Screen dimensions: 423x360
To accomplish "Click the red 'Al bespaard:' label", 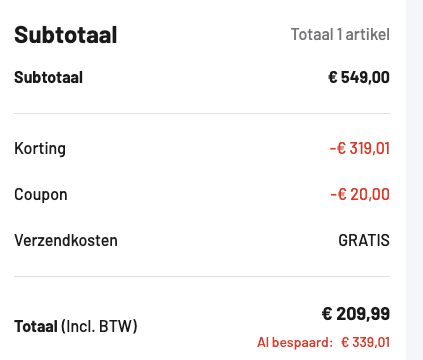I will tap(295, 342).
